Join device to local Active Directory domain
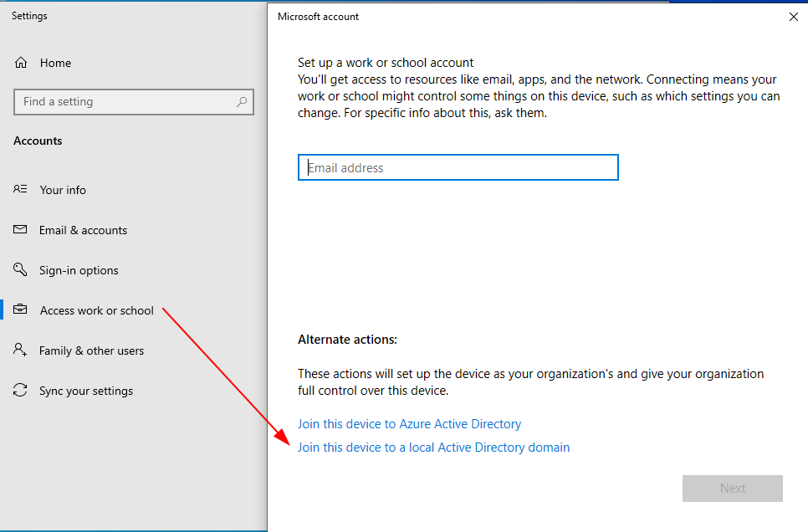The height and width of the screenshot is (532, 808). 433,448
